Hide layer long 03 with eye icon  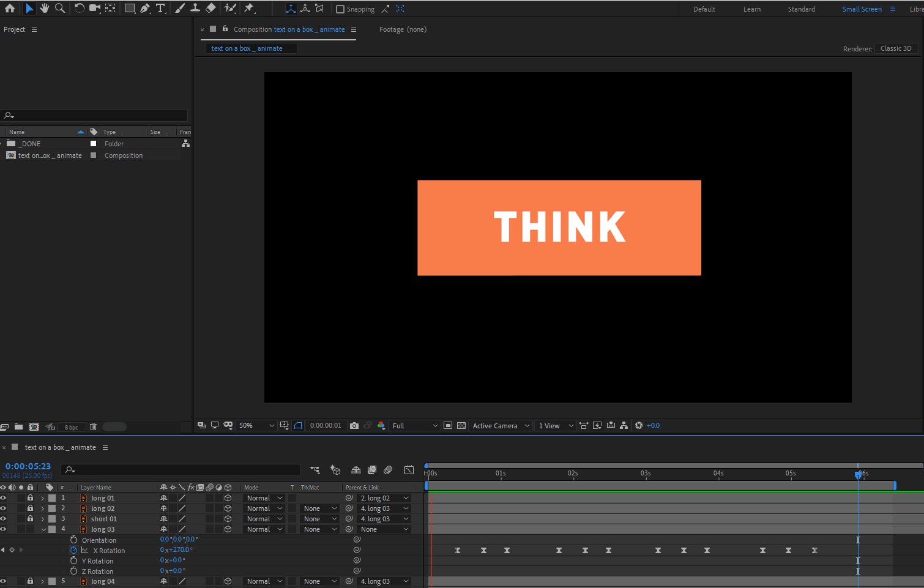tap(3, 529)
